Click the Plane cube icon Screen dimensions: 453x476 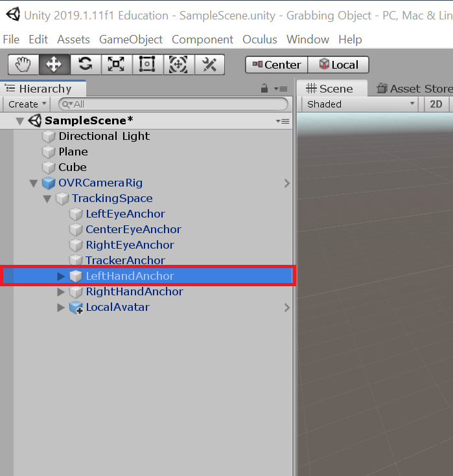49,152
